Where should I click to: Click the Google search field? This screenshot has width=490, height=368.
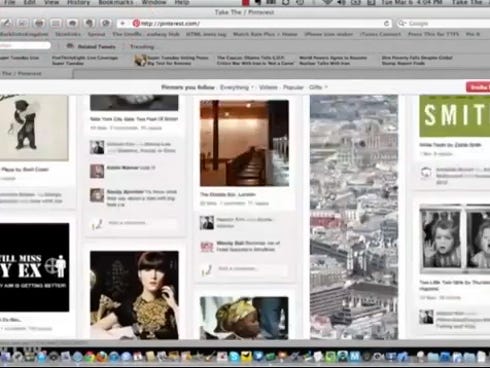point(444,23)
